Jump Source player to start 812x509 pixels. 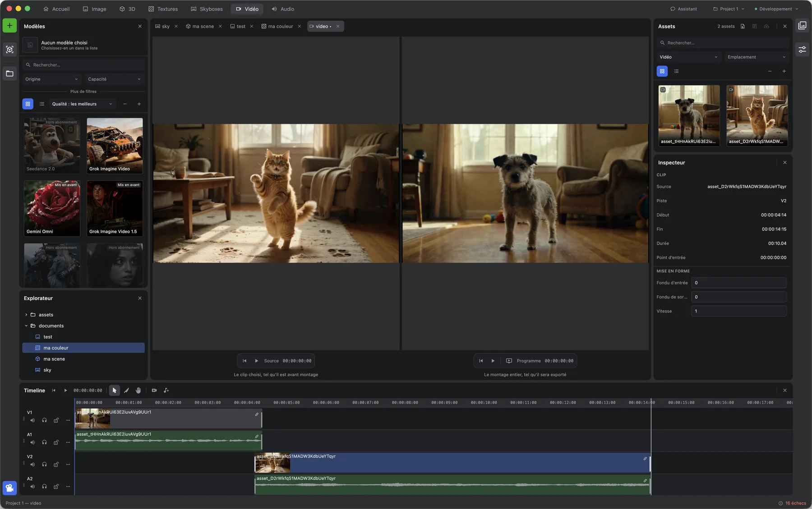coord(245,361)
